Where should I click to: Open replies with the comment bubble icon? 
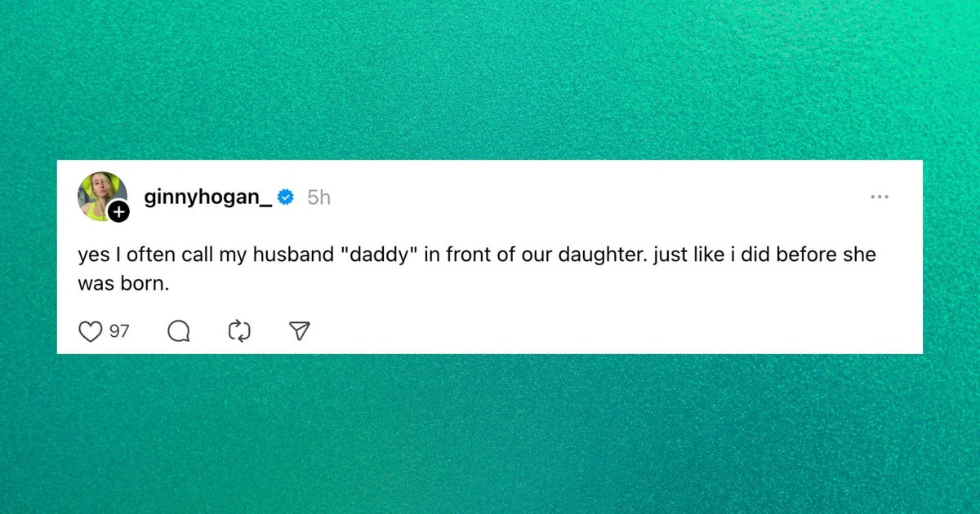click(x=178, y=330)
